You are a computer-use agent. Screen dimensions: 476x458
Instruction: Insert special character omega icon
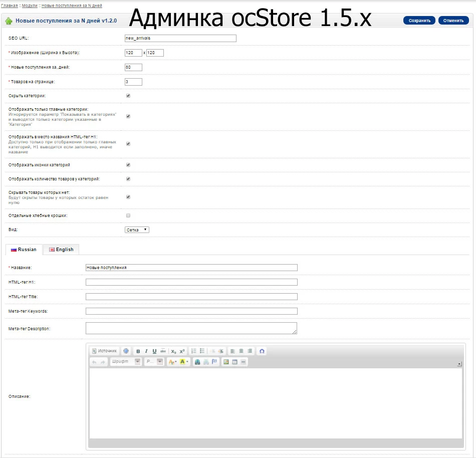point(262,351)
